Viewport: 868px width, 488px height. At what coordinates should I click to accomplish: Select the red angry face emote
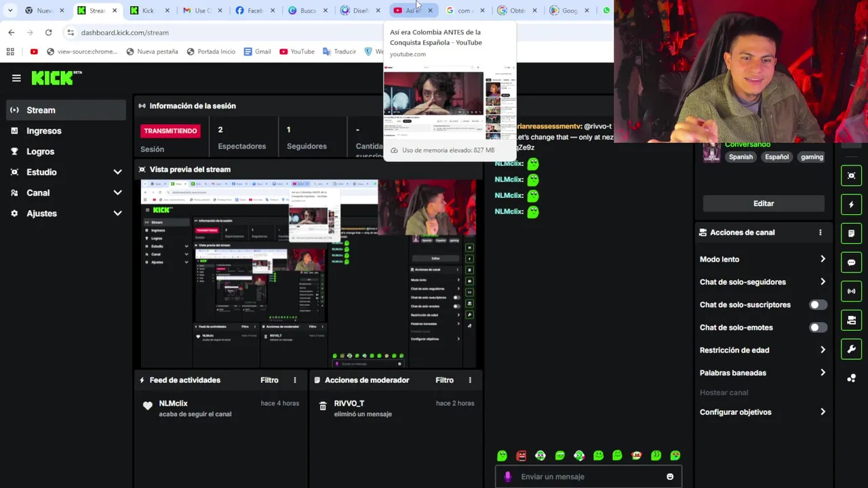[521, 456]
